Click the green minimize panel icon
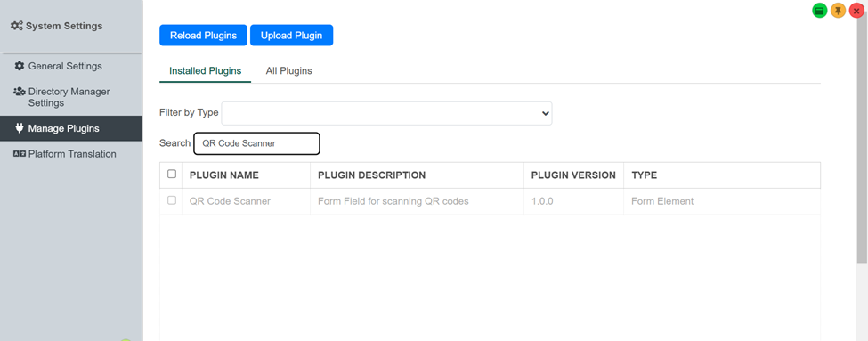 click(820, 11)
